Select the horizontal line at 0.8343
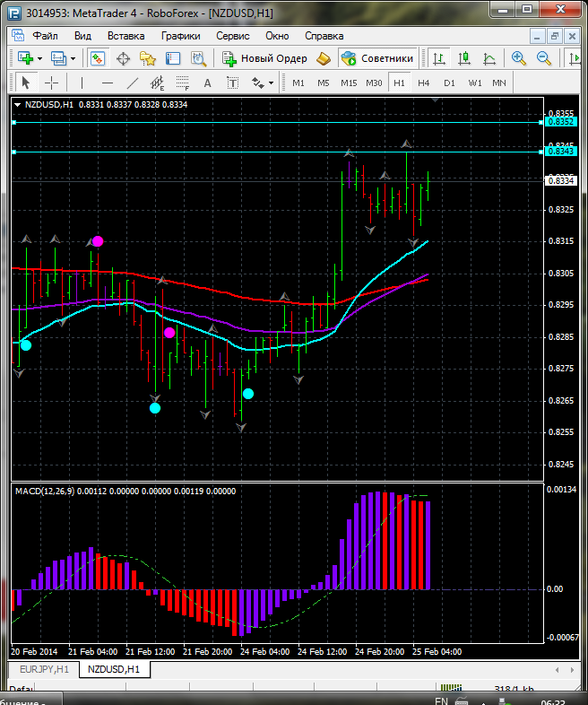The image size is (588, 705). 277,152
